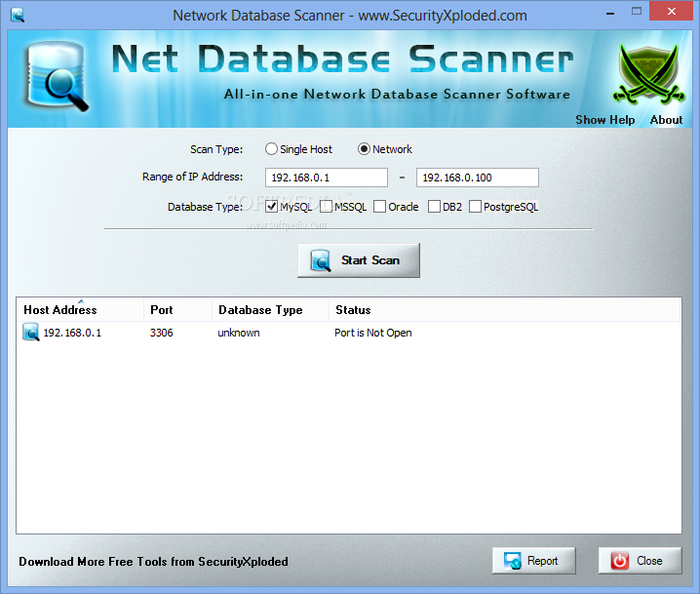Click the ending IP address field
The height and width of the screenshot is (594, 700).
(478, 178)
